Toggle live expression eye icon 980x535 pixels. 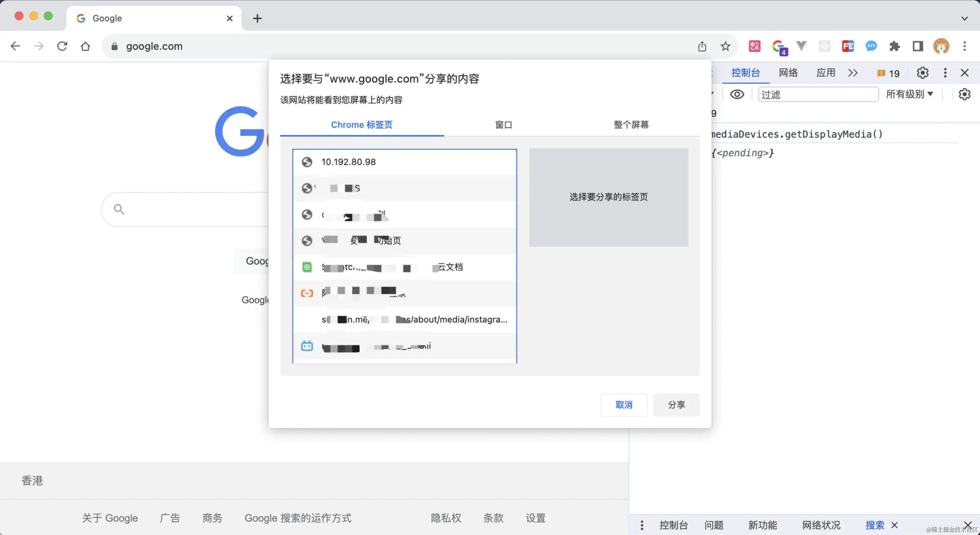[x=737, y=94]
